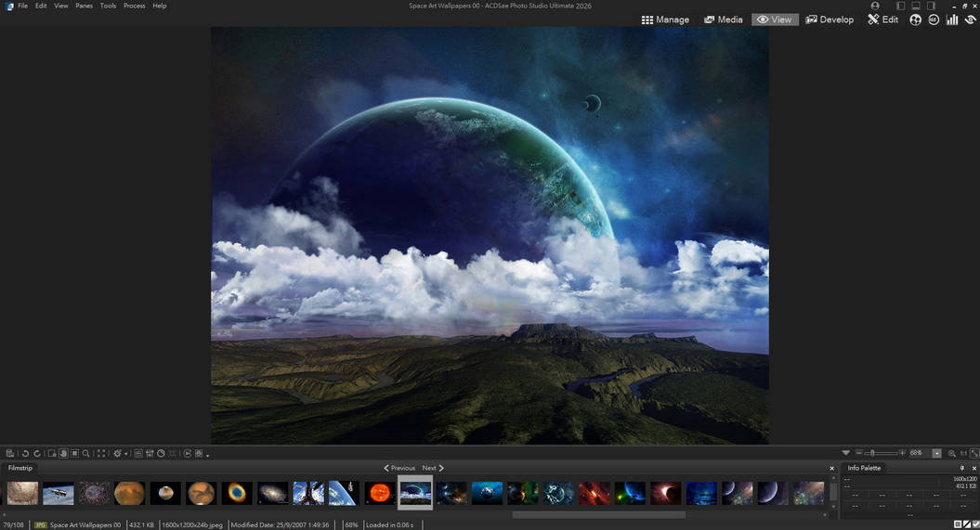Toggle the bottom pane layout button in title bar
This screenshot has width=980, height=530.
pos(916,6)
